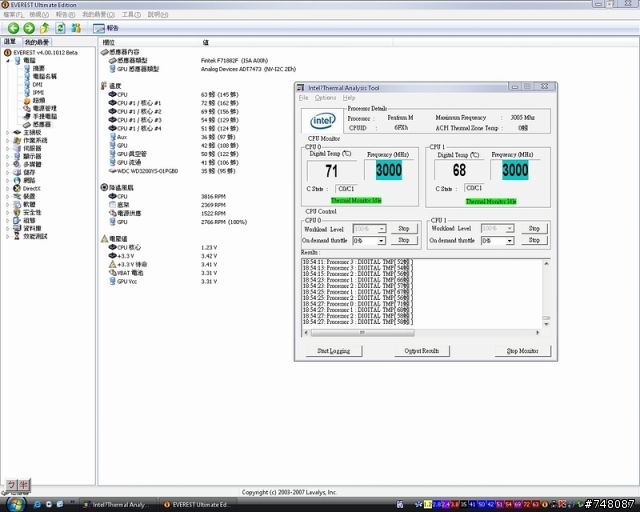
Task: Click the DirectX icon in the tree
Action: 17,188
